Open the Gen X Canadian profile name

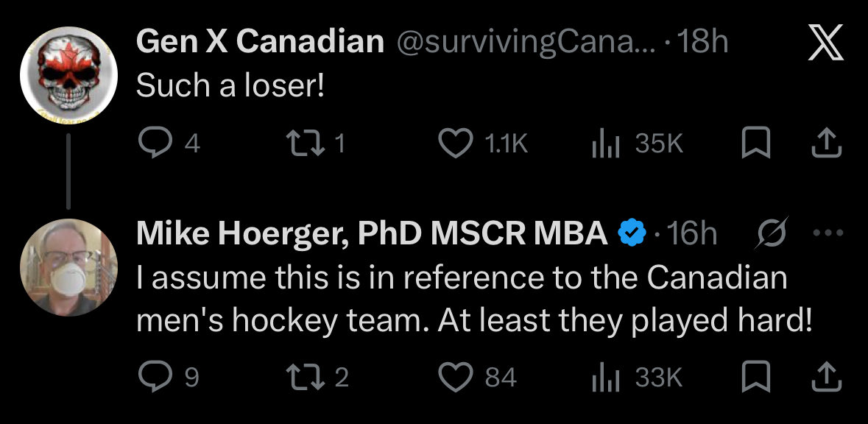[260, 41]
